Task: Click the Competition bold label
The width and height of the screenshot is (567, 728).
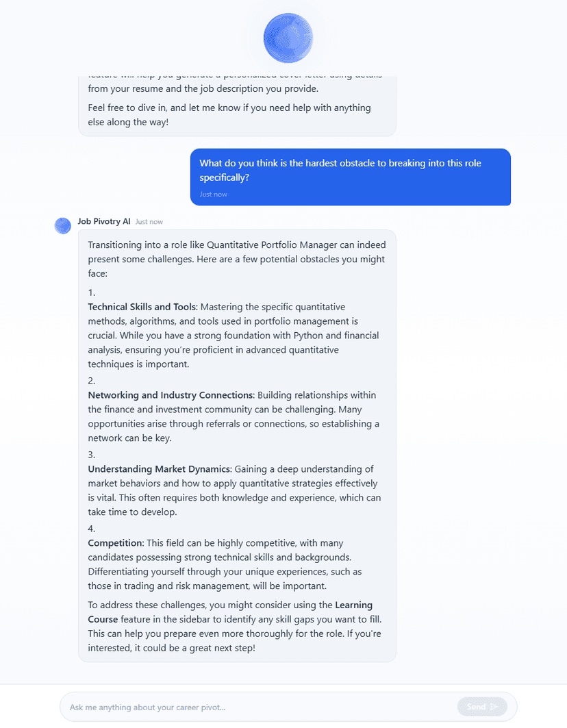Action: [x=114, y=542]
